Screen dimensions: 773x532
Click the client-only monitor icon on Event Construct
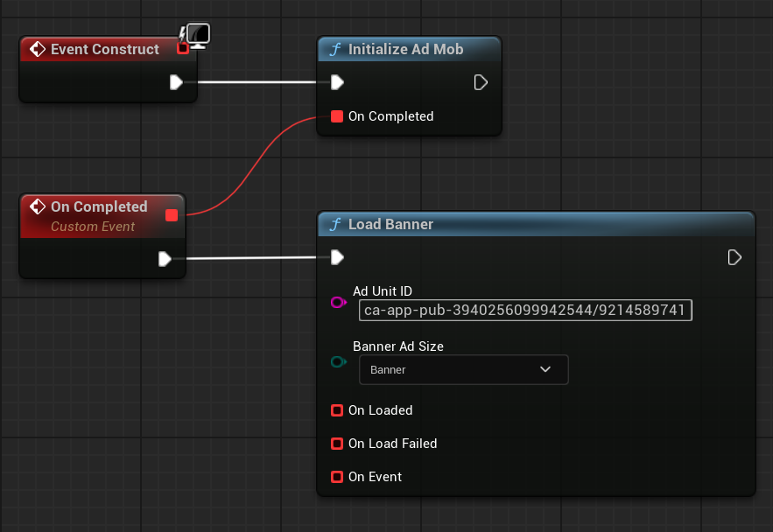click(x=199, y=36)
